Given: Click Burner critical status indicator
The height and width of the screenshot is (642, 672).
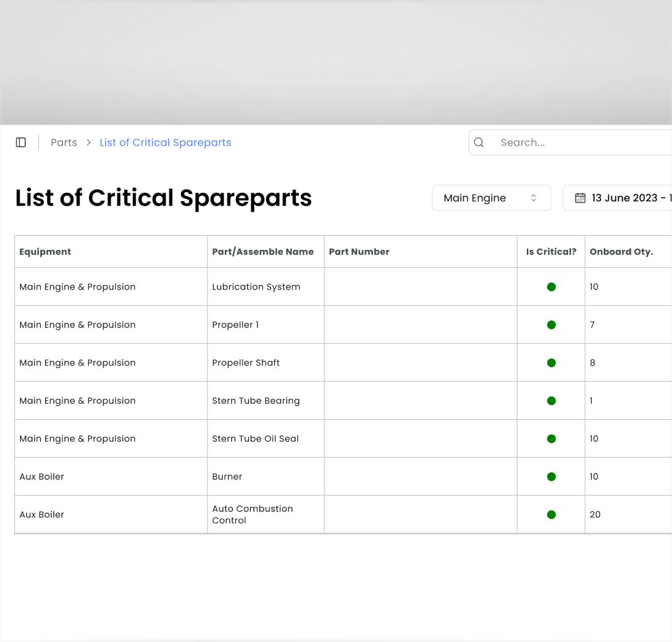Looking at the screenshot, I should coord(551,477).
